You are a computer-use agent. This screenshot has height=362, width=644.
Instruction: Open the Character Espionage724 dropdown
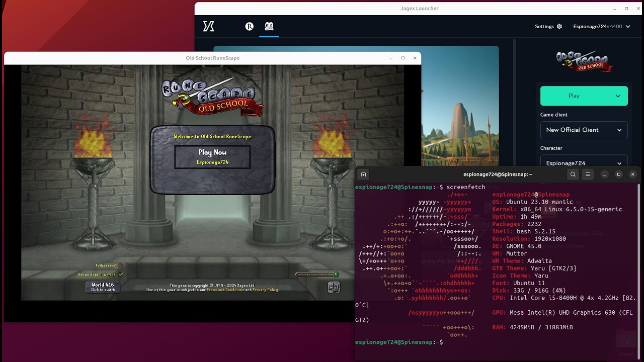(584, 161)
